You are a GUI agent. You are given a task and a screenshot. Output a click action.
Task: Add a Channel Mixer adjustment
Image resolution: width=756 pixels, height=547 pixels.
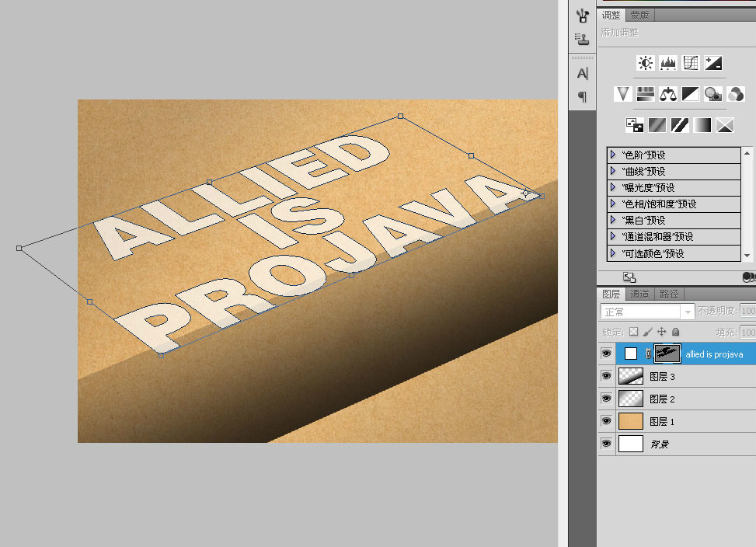click(x=735, y=94)
